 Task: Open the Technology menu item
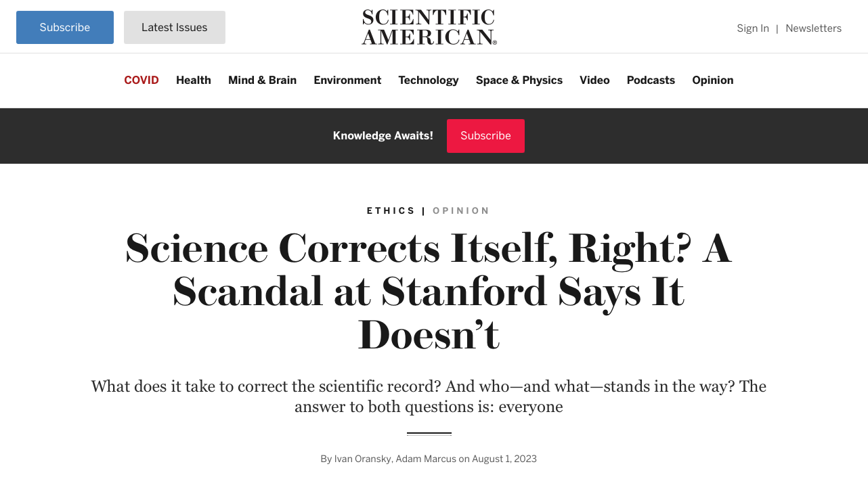pos(429,80)
